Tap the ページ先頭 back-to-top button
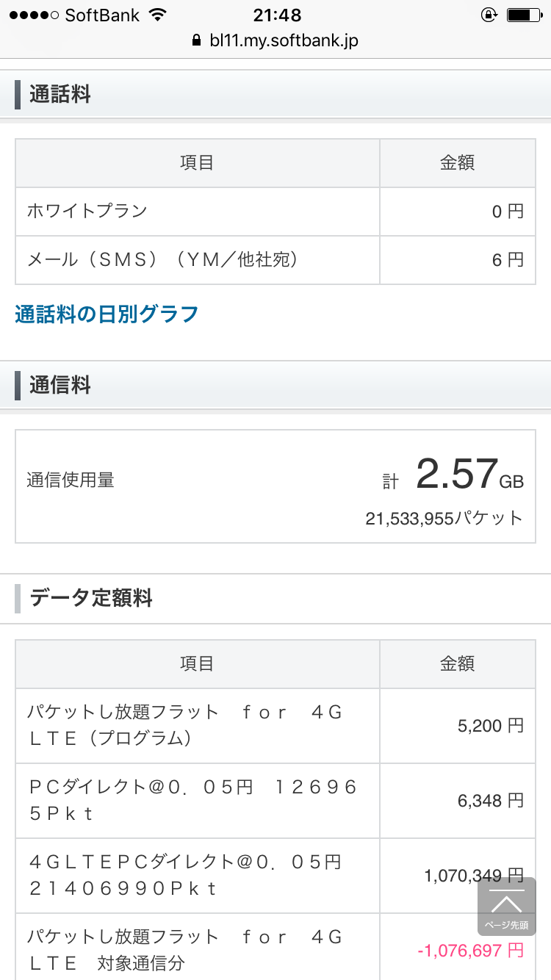The image size is (551, 980). tap(506, 907)
